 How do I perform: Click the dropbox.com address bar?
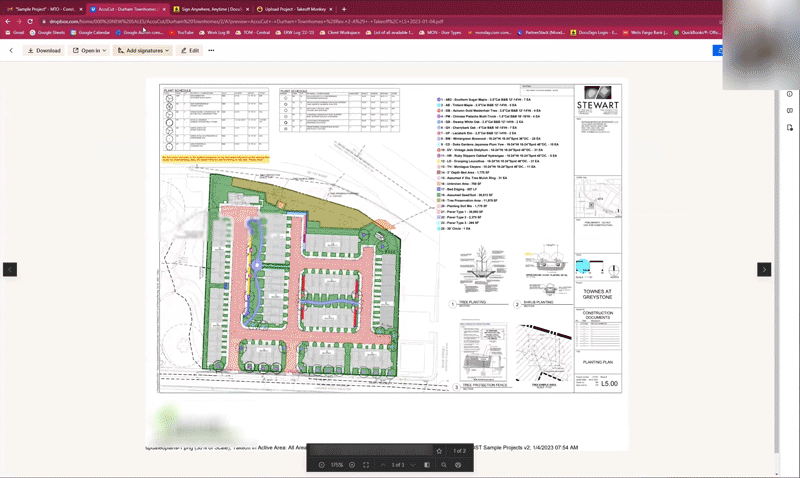[378, 21]
